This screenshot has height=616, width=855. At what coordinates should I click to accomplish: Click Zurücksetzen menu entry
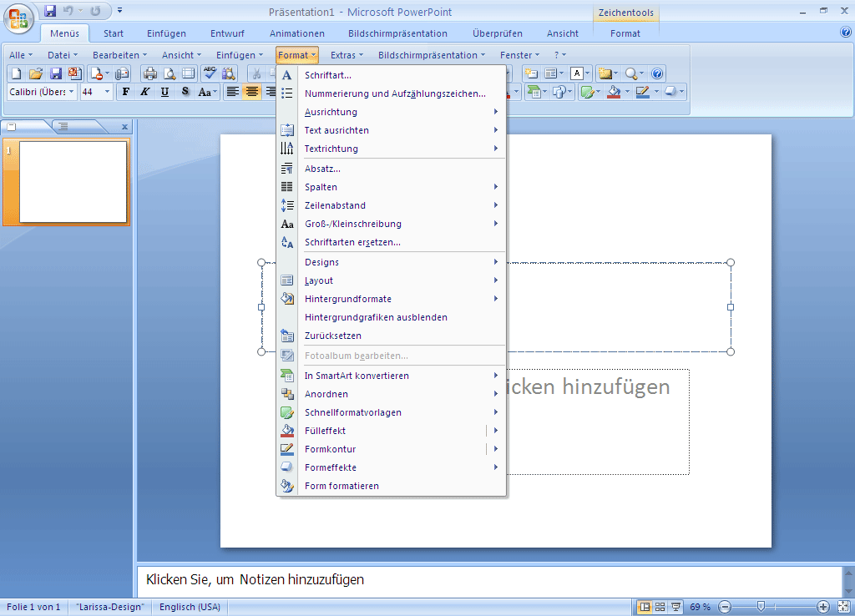[x=392, y=336]
